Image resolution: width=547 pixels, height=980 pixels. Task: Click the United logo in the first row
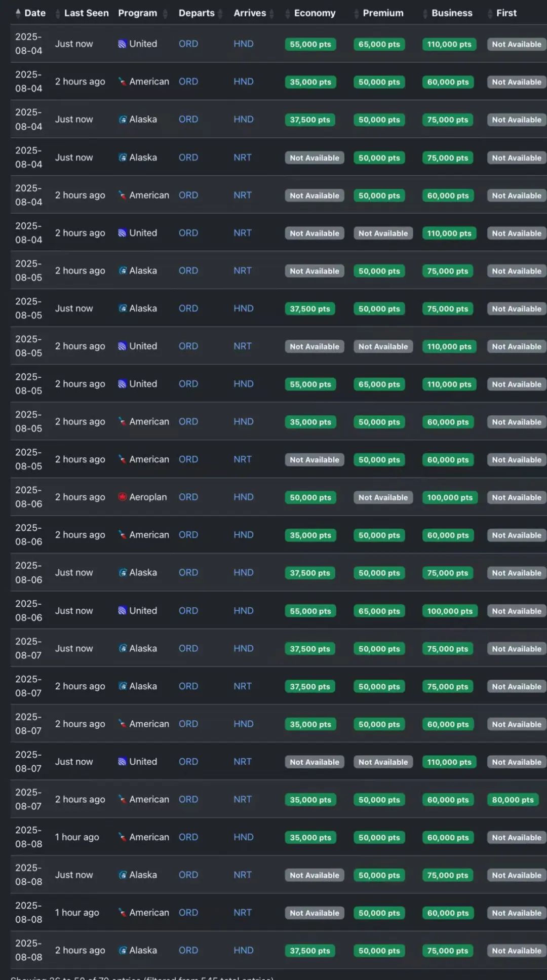(x=122, y=44)
